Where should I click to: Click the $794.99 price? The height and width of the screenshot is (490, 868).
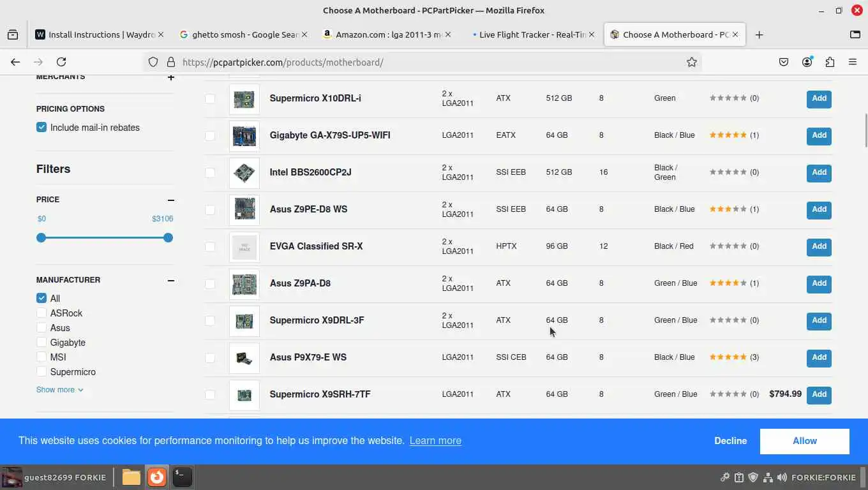[785, 394]
